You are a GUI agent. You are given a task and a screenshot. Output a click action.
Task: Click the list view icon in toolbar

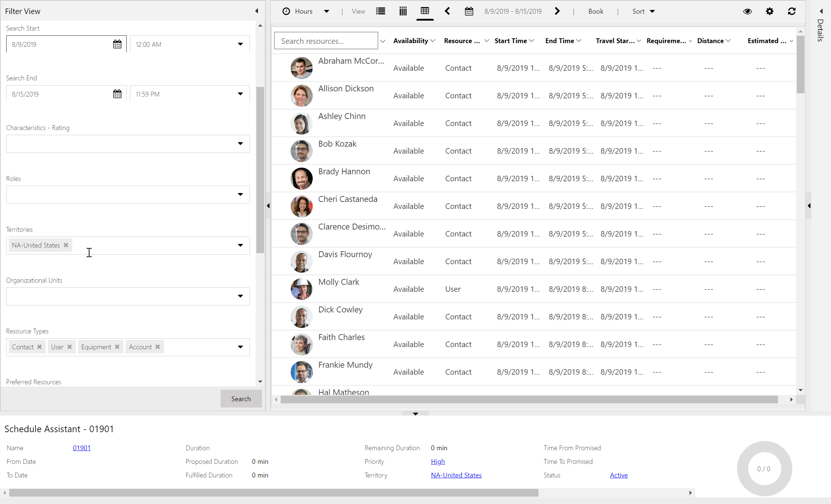380,11
